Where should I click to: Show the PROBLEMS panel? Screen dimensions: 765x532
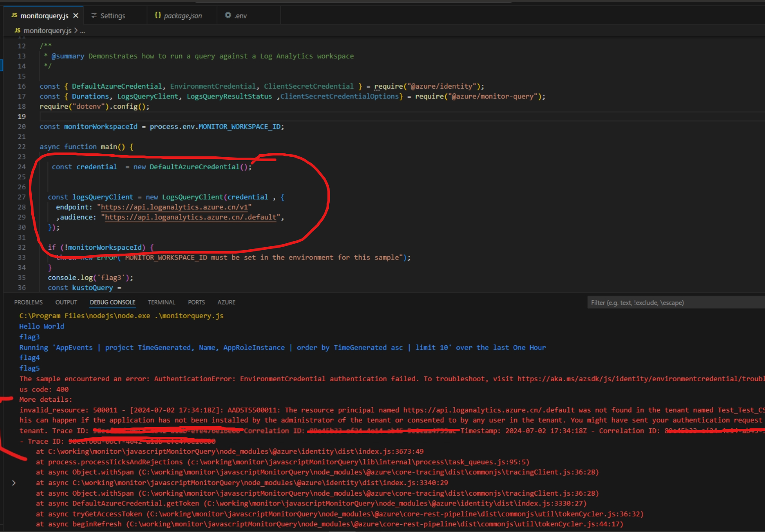coord(28,302)
